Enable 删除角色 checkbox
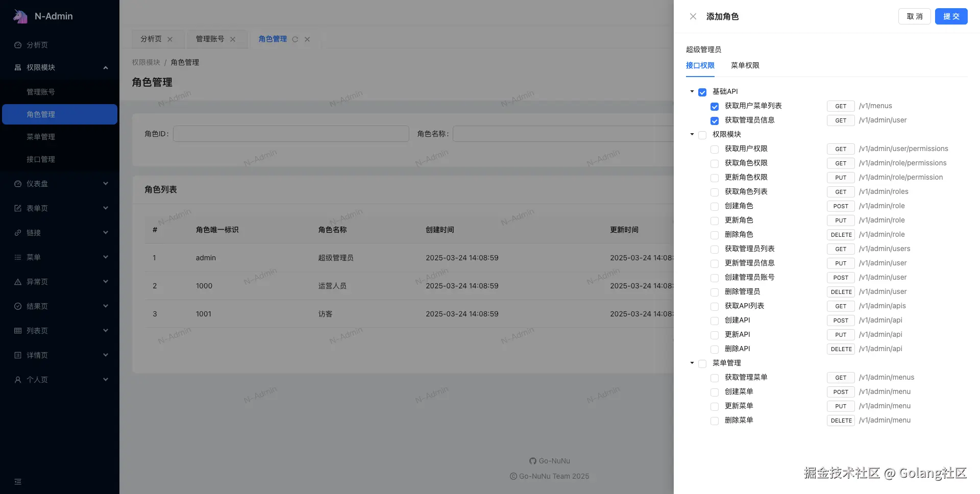 pos(715,235)
